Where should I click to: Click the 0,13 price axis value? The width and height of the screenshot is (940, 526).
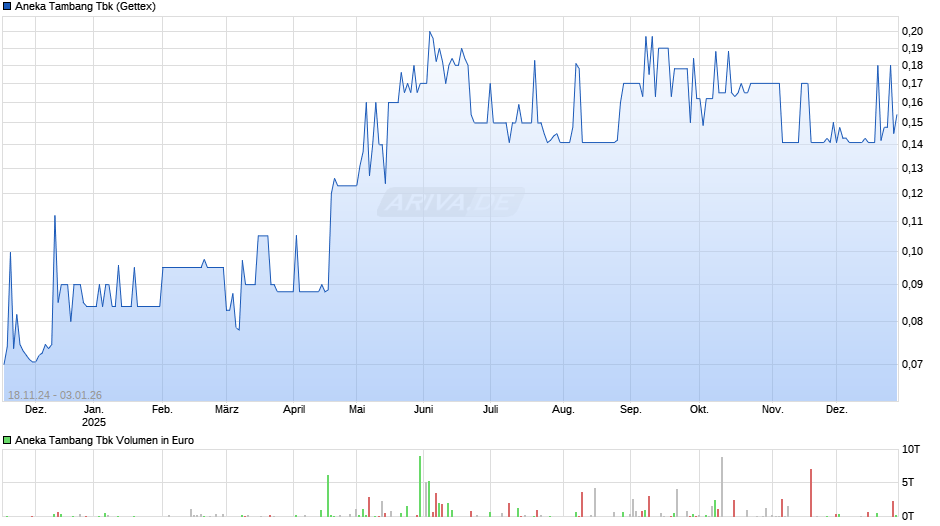click(x=912, y=169)
